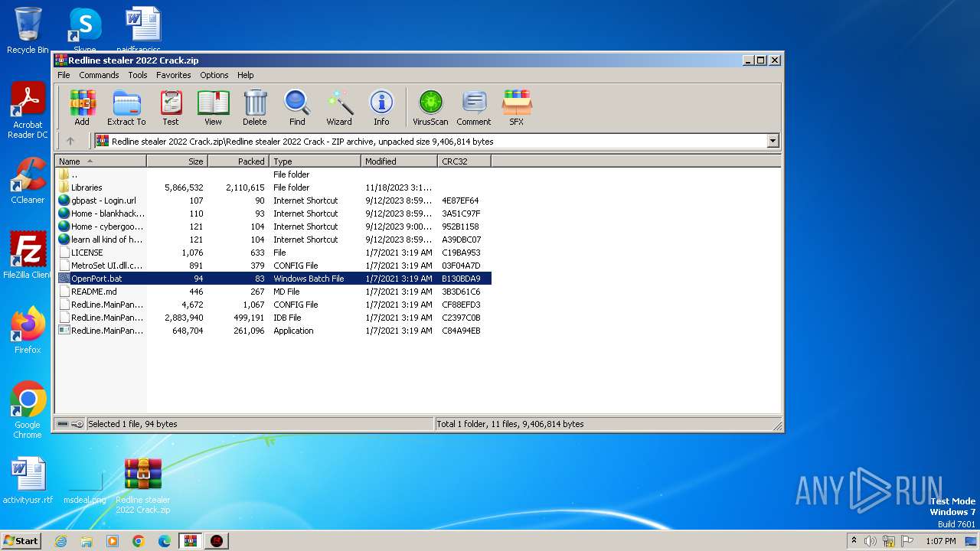This screenshot has width=980, height=551.
Task: Select RedLine.MainPanel Application exe row
Action: coord(273,331)
